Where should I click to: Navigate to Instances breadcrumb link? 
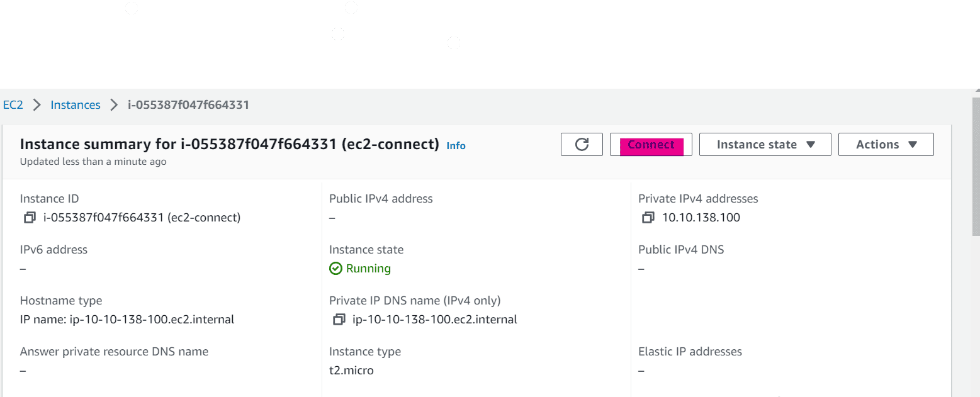[x=76, y=105]
